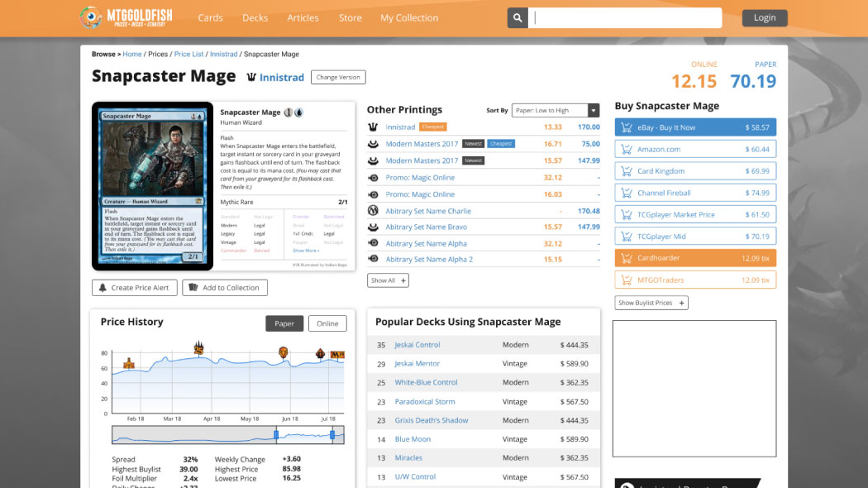
Task: Open Grixis Death's Shadow deck link
Action: [432, 420]
